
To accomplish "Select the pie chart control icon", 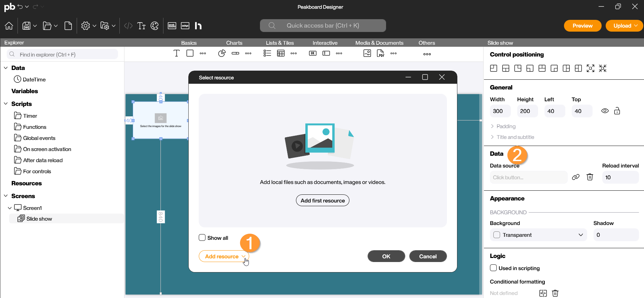I will pyautogui.click(x=222, y=53).
